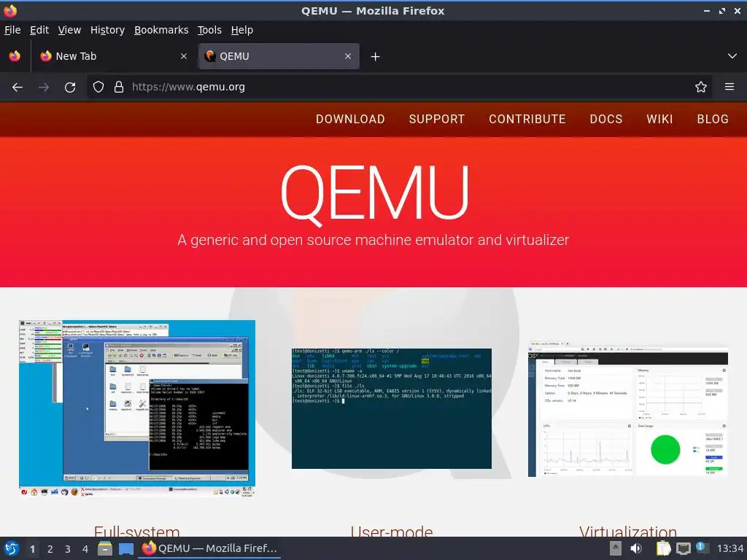Screen dimensions: 747x560
Task: Click the Firefox logo in title bar
Action: coord(10,10)
